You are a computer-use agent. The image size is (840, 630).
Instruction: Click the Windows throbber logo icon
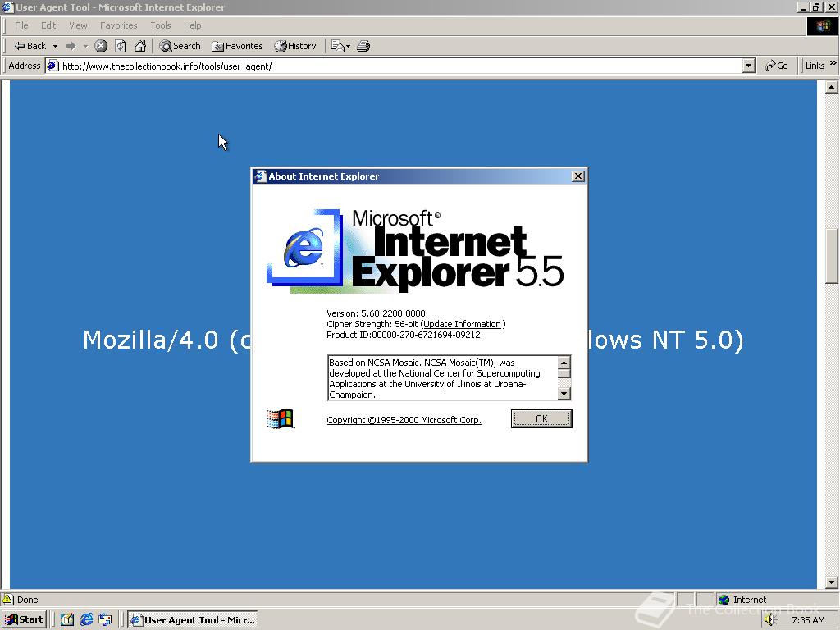[x=823, y=25]
